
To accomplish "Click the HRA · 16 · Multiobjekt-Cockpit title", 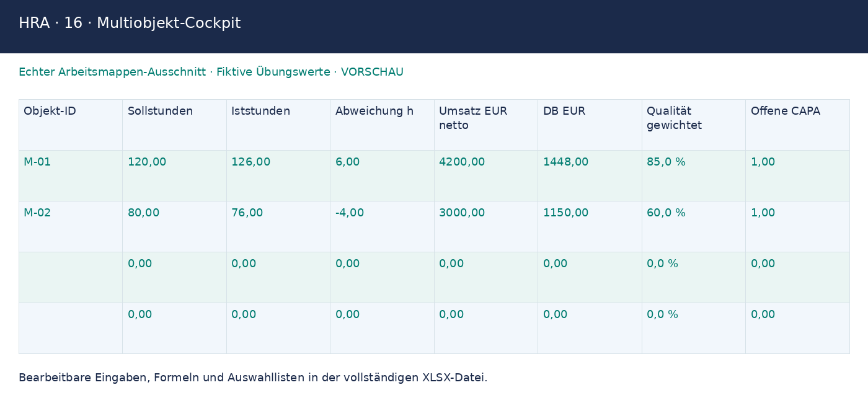I will (130, 24).
